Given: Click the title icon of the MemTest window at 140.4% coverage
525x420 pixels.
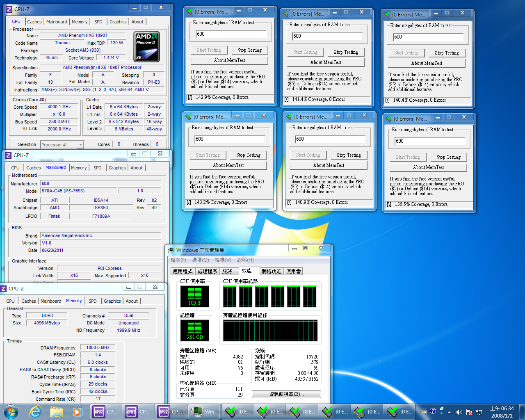Looking at the screenshot, I should pyautogui.click(x=387, y=15).
